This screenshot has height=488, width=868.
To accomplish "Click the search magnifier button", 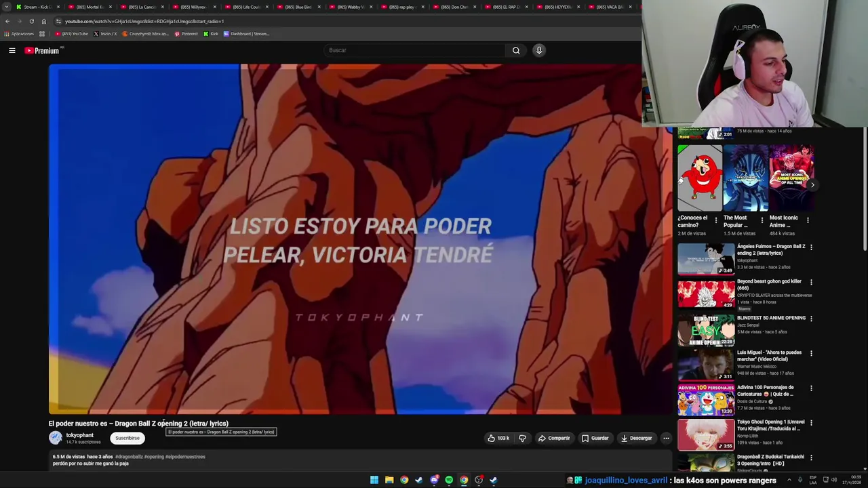I will [516, 50].
